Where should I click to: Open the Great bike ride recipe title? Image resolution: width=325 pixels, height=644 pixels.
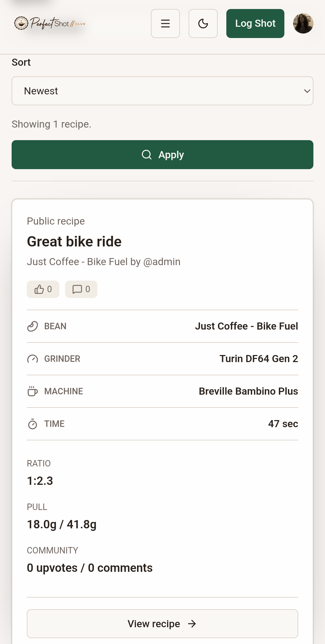[74, 242]
